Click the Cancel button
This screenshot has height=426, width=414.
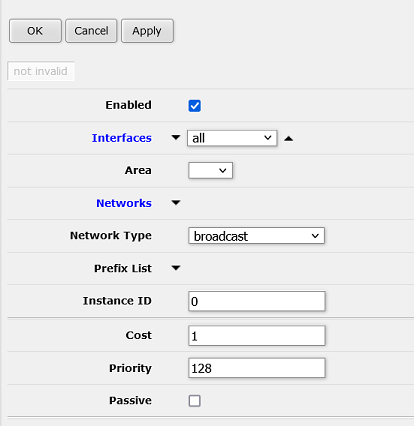coord(91,31)
